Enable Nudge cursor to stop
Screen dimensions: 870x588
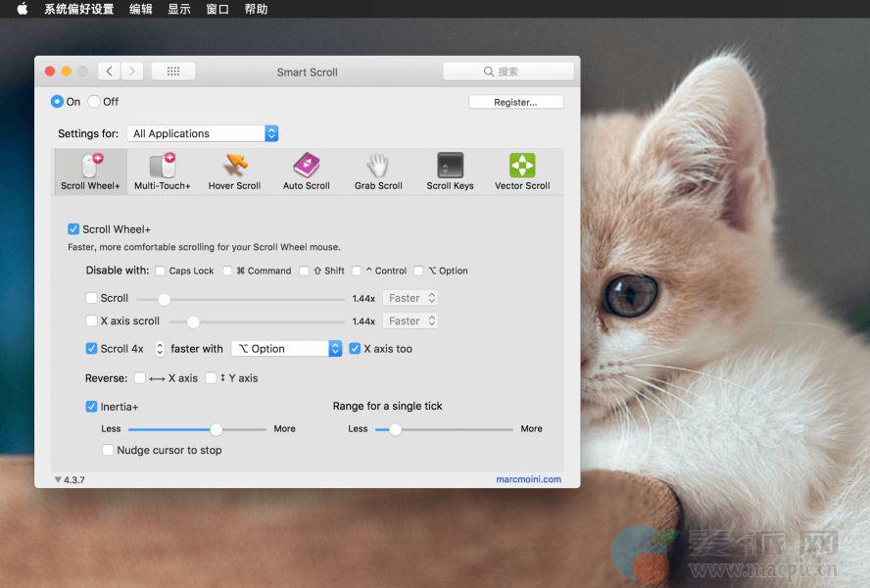(x=109, y=451)
